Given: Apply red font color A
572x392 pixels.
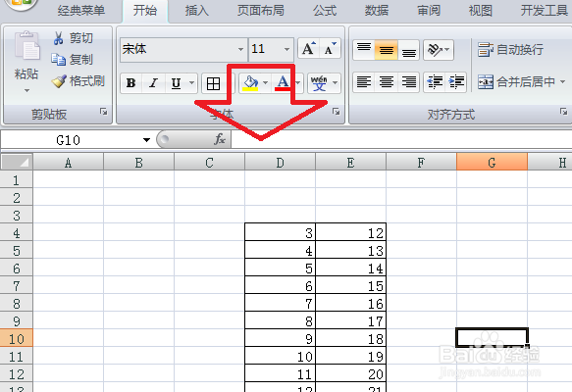Looking at the screenshot, I should coord(283,83).
